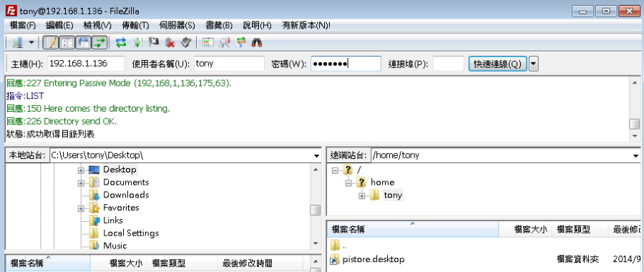This screenshot has height=272, width=644.
Task: Open the 遠端站台 path dropdown
Action: [x=635, y=156]
